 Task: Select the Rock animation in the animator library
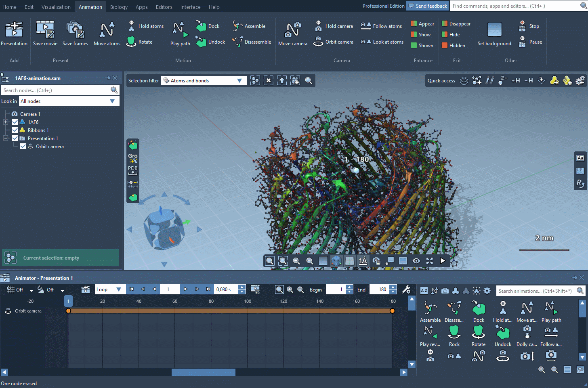(454, 332)
